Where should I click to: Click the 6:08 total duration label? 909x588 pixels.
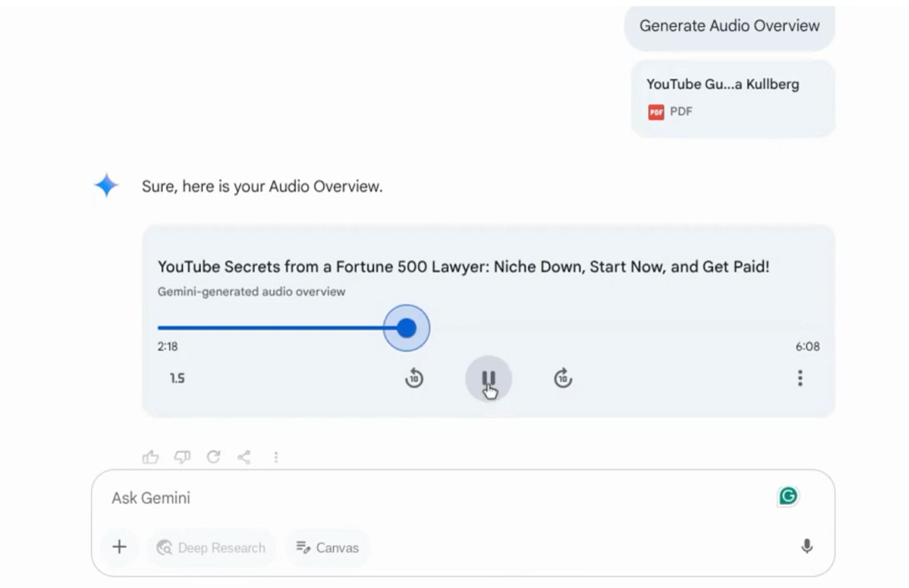[x=807, y=346]
